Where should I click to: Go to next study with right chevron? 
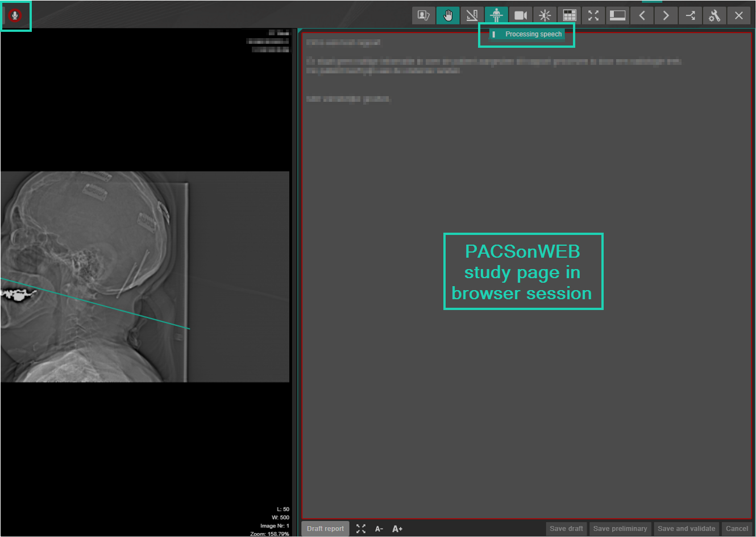pos(666,15)
